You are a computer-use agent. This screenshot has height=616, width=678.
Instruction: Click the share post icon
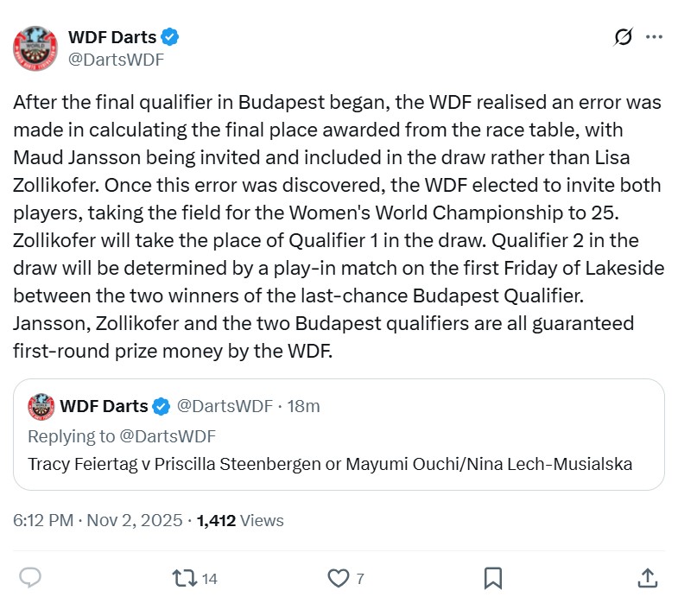point(647,578)
